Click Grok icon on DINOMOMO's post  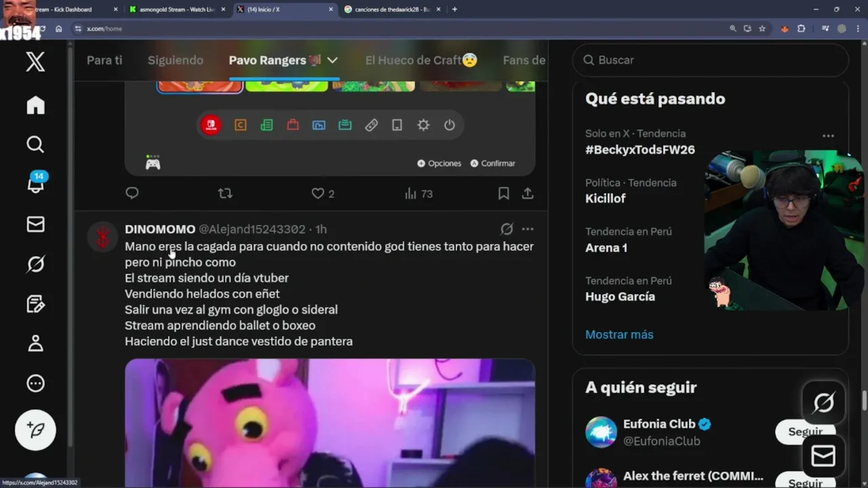[x=507, y=229]
